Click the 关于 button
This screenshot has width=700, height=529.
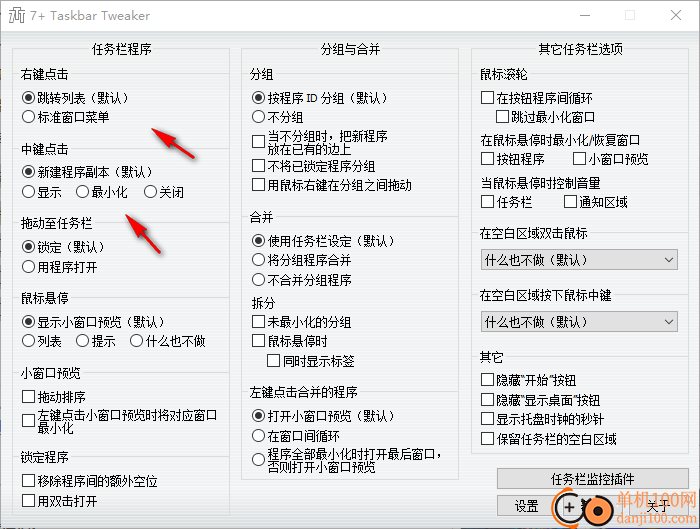[x=658, y=506]
